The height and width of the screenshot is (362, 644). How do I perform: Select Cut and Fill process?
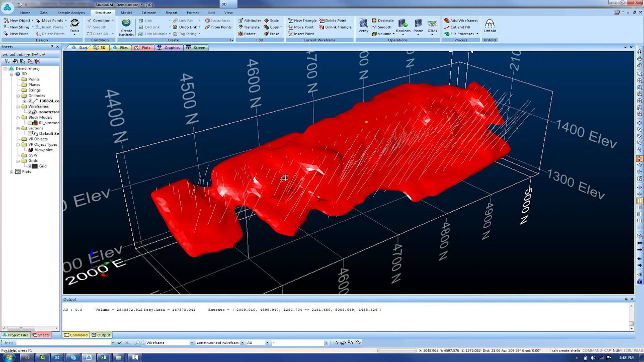(457, 27)
